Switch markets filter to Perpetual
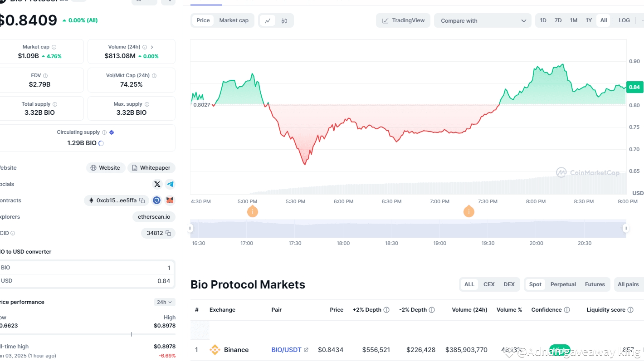Screen dimensions: 644x362 (563, 284)
